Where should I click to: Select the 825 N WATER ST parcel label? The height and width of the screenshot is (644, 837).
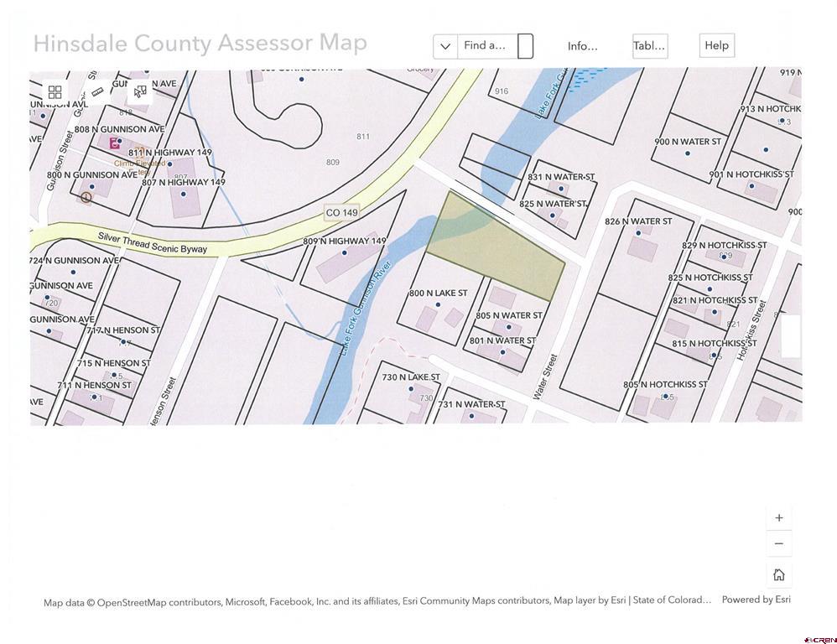[x=553, y=204]
